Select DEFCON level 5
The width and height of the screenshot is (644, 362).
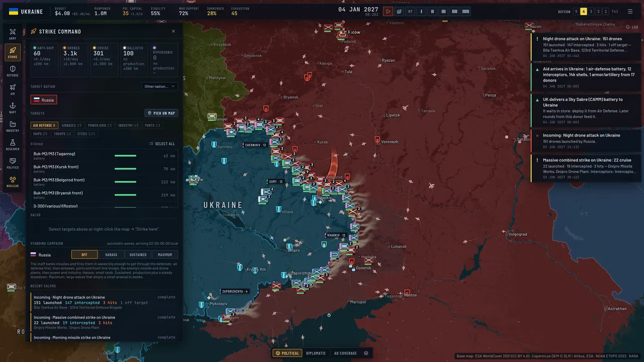pyautogui.click(x=576, y=12)
